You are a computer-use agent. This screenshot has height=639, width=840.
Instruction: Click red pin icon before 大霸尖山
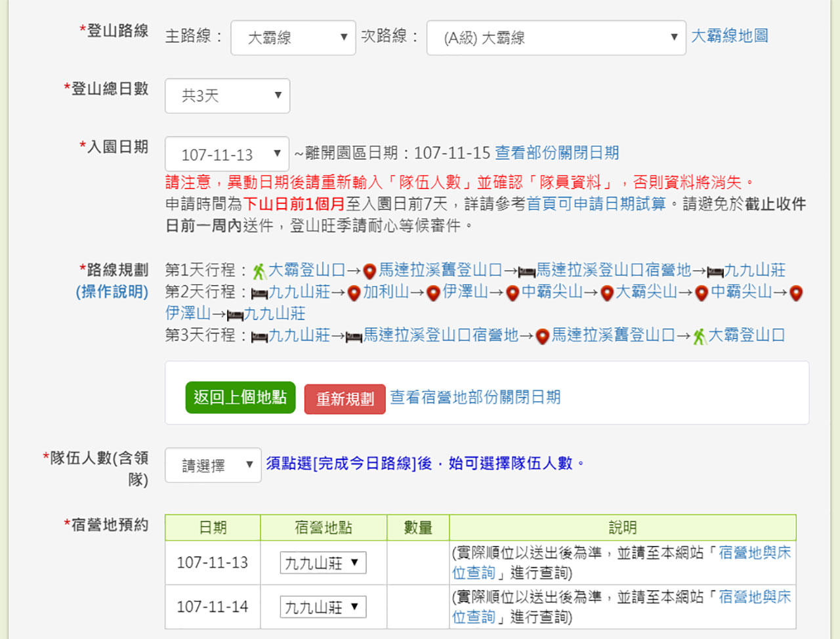point(607,293)
